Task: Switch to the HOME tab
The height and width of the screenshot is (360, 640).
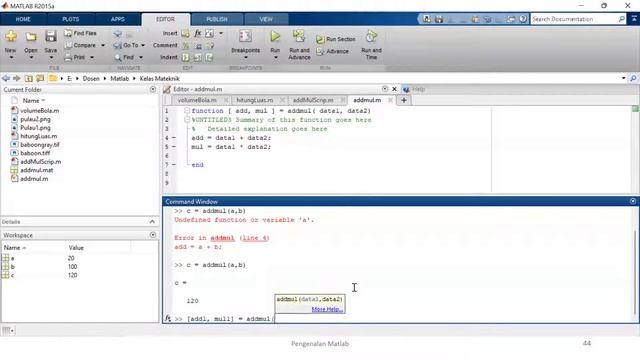Action: [23, 19]
